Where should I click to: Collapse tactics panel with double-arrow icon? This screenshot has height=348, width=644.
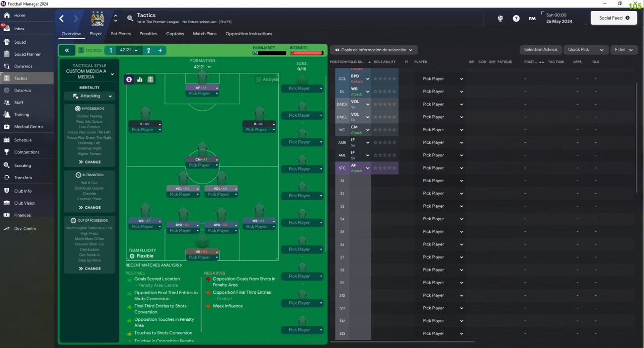point(66,50)
